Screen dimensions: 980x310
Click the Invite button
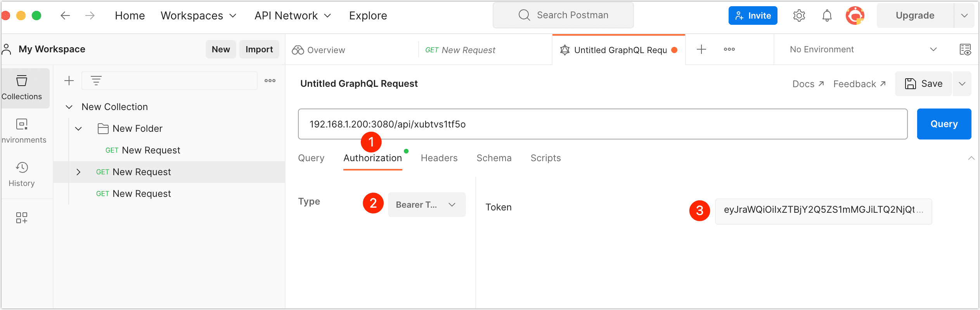pyautogui.click(x=752, y=15)
